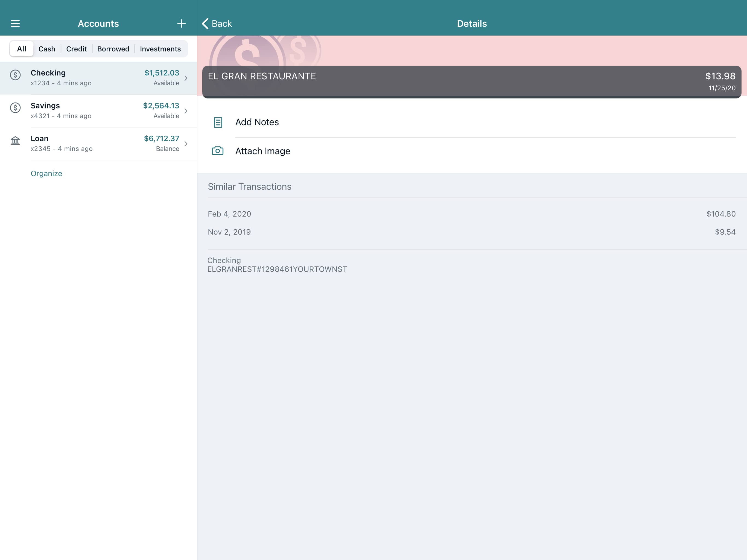Image resolution: width=747 pixels, height=560 pixels.
Task: Switch to the Cash tab
Action: [47, 49]
